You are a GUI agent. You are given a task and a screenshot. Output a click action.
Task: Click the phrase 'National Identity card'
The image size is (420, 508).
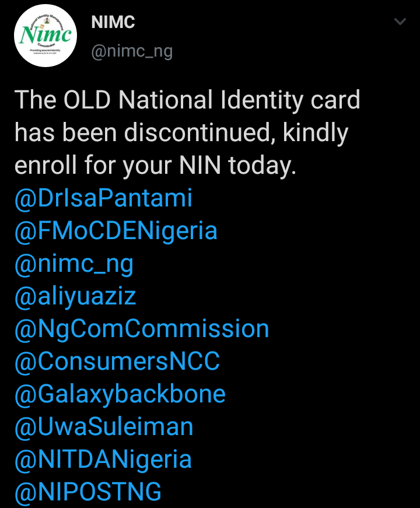[x=239, y=101]
